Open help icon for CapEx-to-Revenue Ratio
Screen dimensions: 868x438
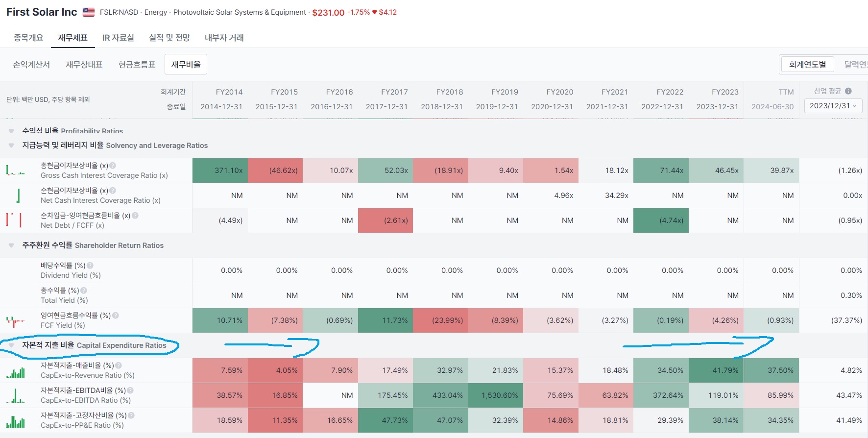119,365
